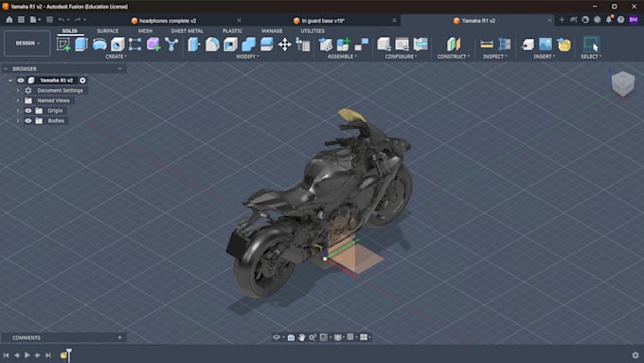Screen dimensions: 644x363
Task: Open the Assemble panel dropdown
Action: coord(342,56)
